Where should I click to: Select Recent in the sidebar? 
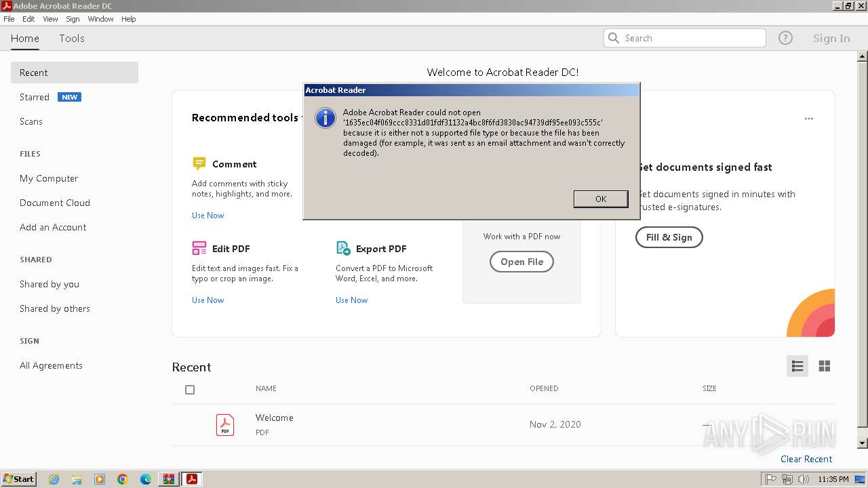[x=75, y=73]
